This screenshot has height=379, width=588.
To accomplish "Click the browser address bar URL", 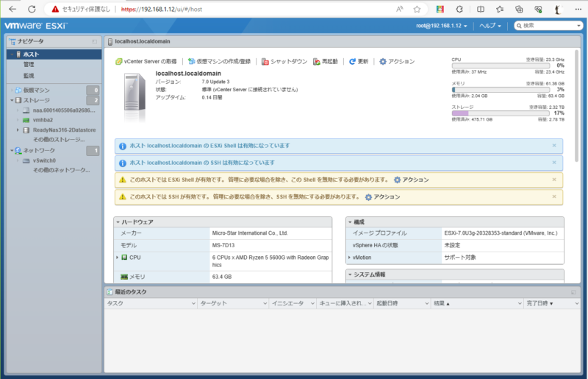I will [162, 9].
